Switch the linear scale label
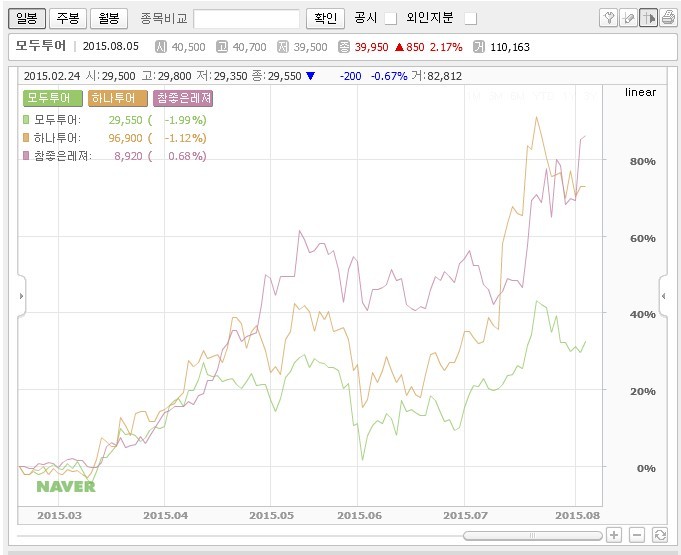The width and height of the screenshot is (681, 555). click(640, 93)
